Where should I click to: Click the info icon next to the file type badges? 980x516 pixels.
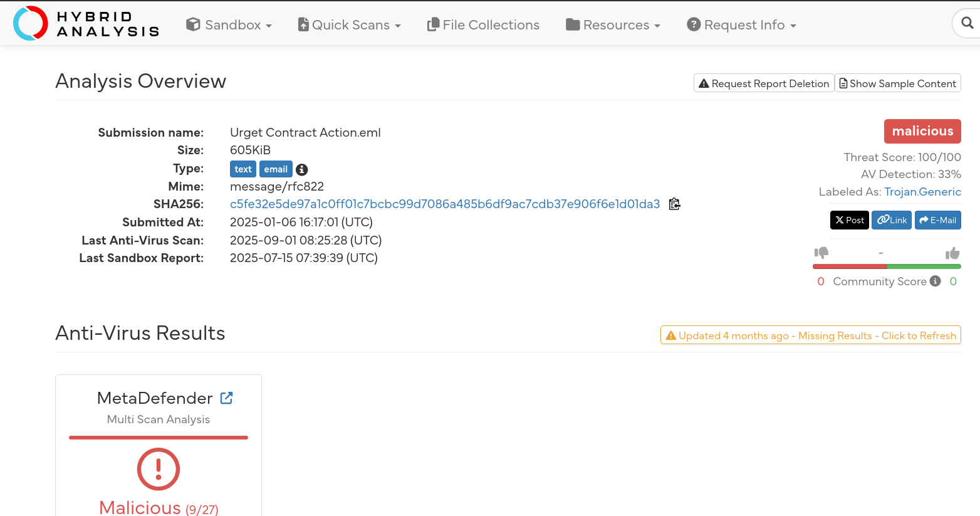point(301,169)
